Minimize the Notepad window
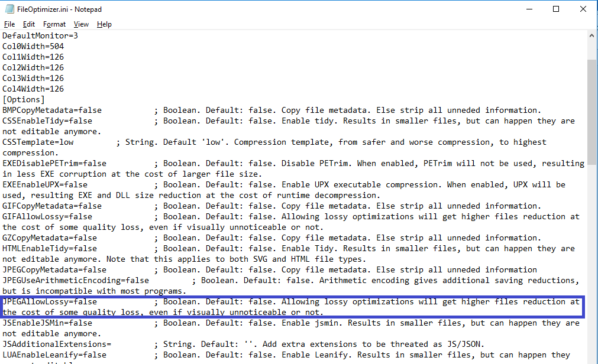Screen dimensions: 598x364 point(529,9)
